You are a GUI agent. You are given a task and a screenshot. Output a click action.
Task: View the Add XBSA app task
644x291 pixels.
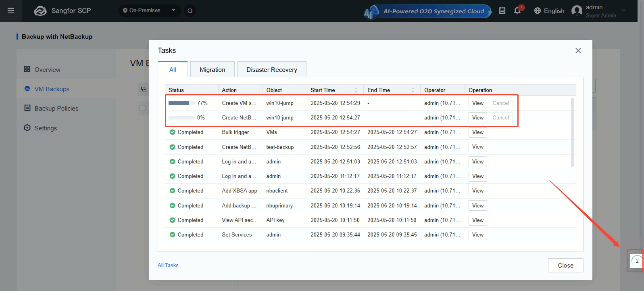coord(478,191)
